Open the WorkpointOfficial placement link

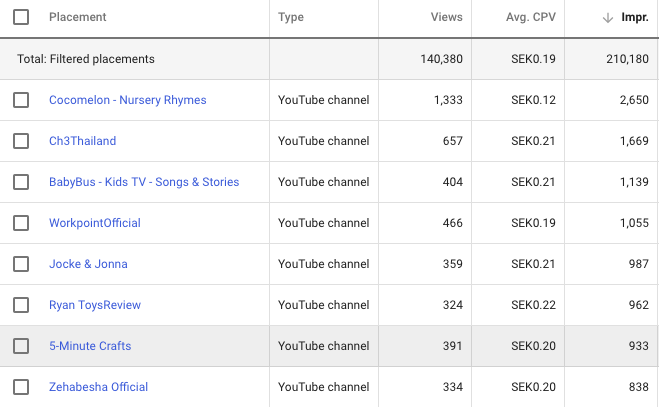point(95,223)
